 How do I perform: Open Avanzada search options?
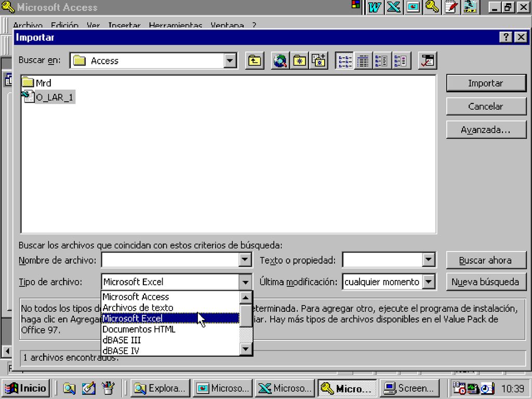point(486,130)
